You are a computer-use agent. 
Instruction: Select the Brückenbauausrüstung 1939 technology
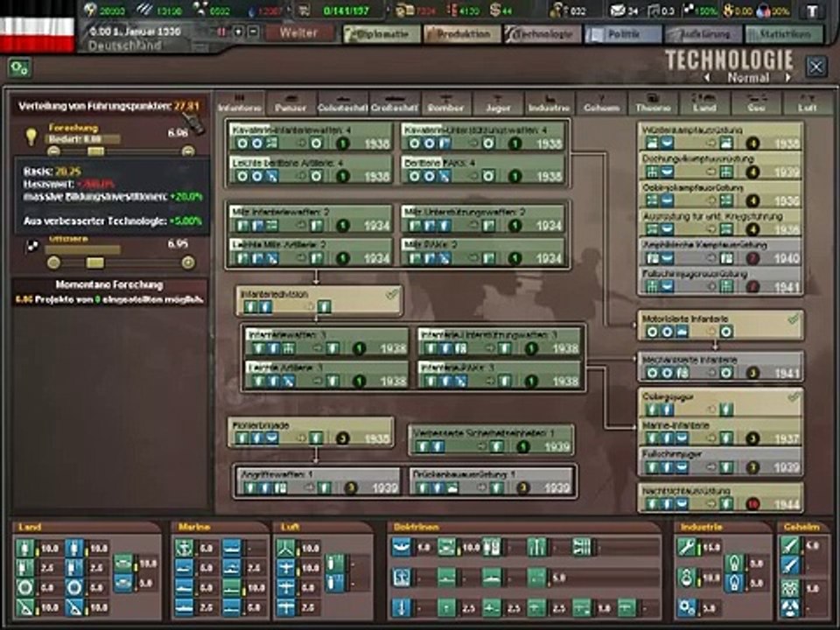point(491,481)
